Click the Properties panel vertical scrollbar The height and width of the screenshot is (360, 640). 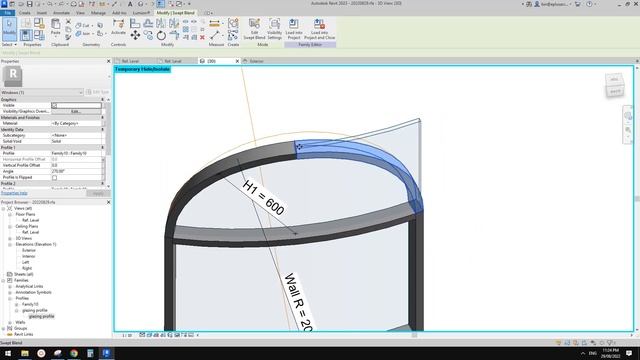[108, 129]
